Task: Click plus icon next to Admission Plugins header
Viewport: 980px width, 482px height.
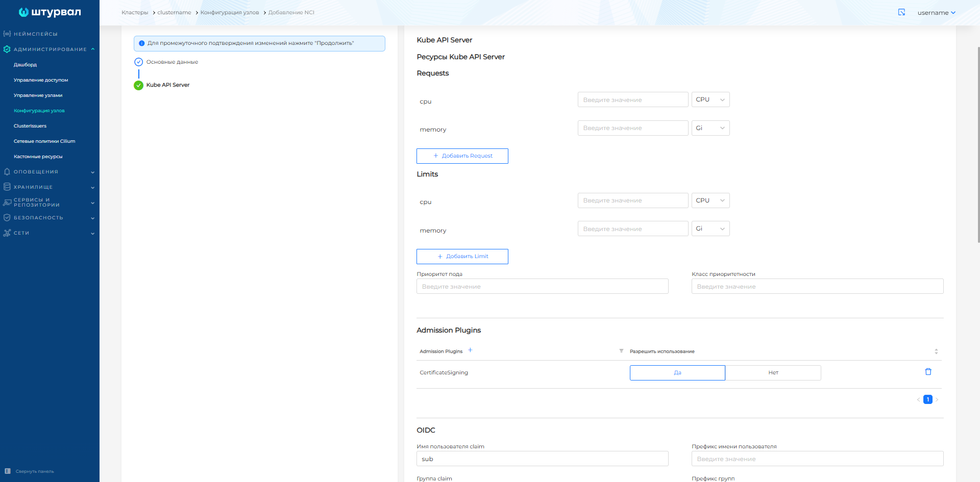Action: pyautogui.click(x=470, y=350)
